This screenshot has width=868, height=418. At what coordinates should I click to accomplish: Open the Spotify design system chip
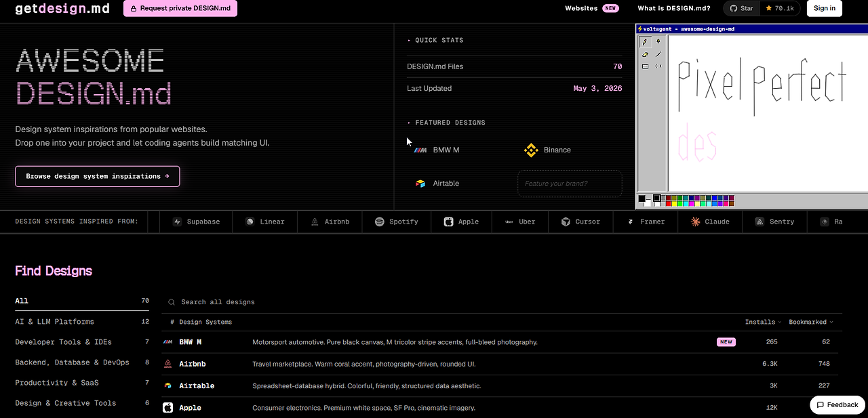click(x=396, y=222)
